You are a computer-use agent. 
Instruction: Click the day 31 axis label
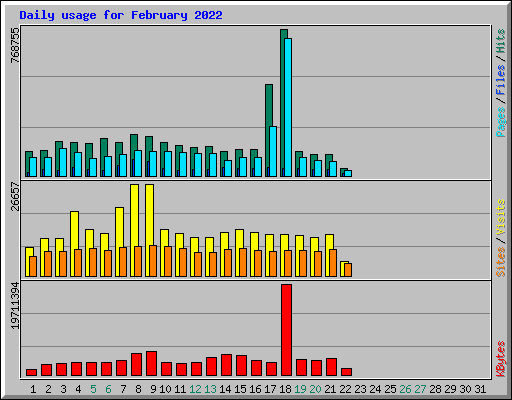coord(480,389)
